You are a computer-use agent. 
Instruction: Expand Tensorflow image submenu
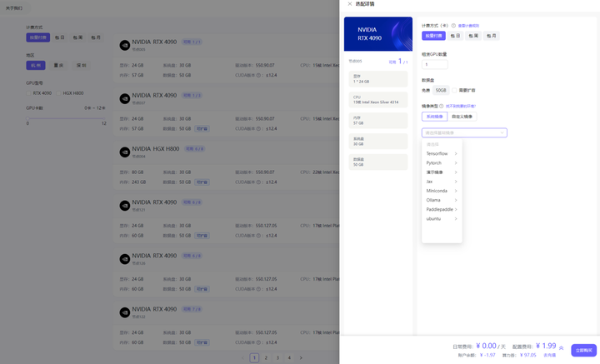[442, 154]
